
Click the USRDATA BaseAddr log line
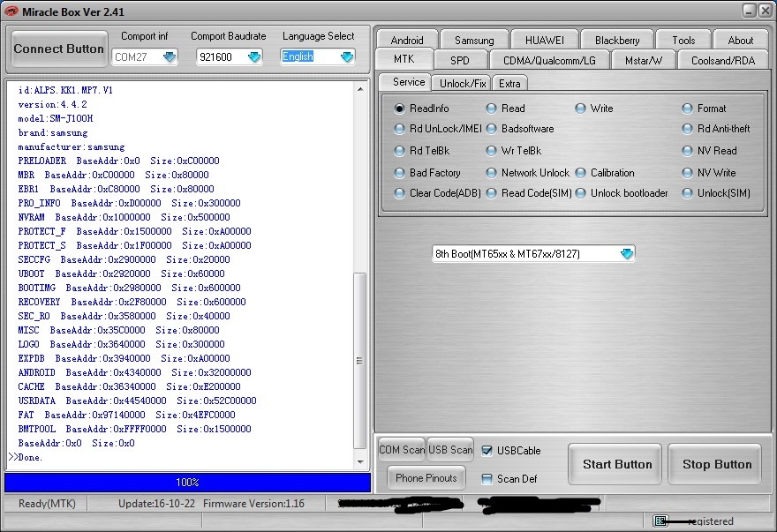[x=137, y=401]
